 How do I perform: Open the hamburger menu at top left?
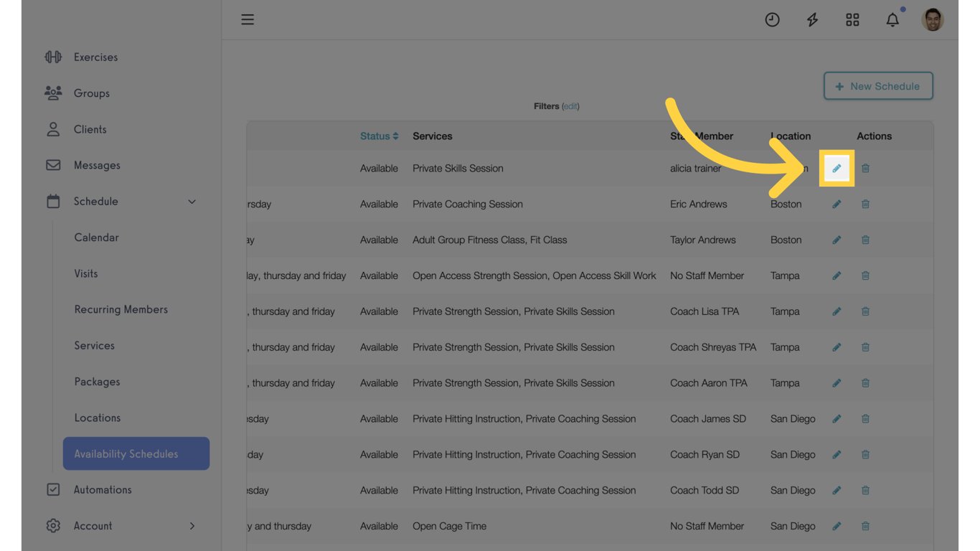[x=248, y=19]
